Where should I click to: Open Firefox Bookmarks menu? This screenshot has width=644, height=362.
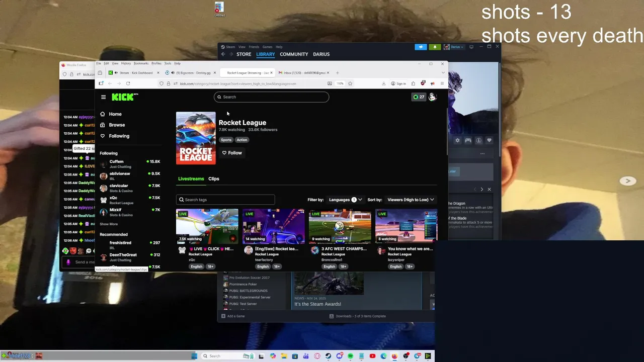(x=141, y=63)
